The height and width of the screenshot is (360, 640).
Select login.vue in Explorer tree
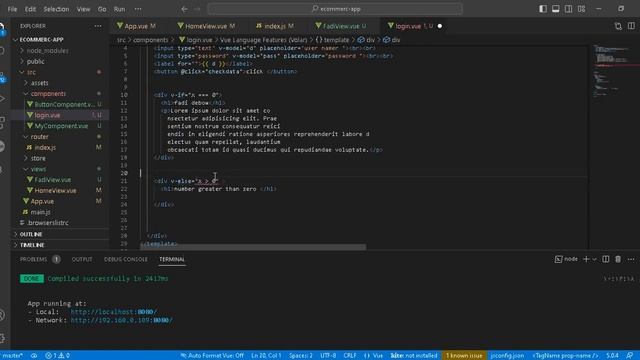pyautogui.click(x=47, y=115)
